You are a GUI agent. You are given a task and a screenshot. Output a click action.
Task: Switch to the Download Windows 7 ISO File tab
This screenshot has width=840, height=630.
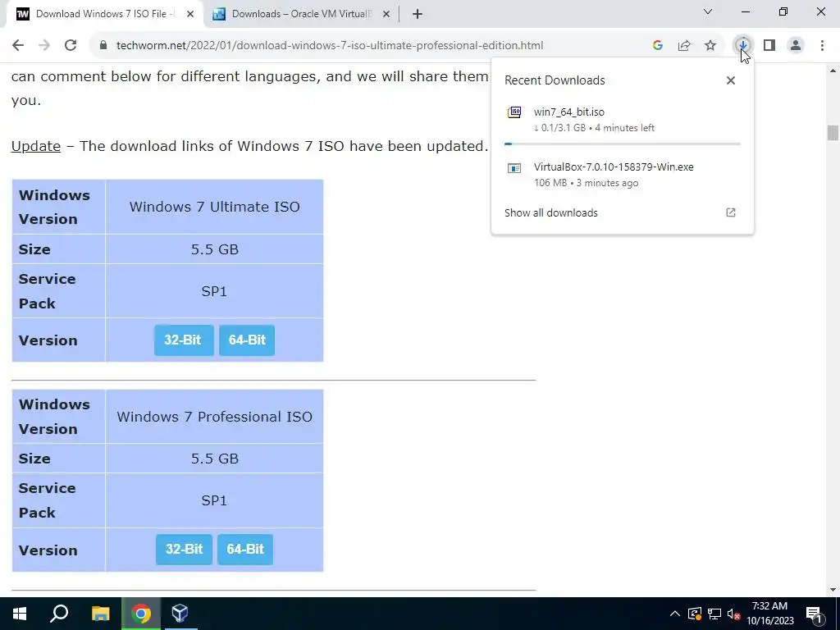click(105, 14)
